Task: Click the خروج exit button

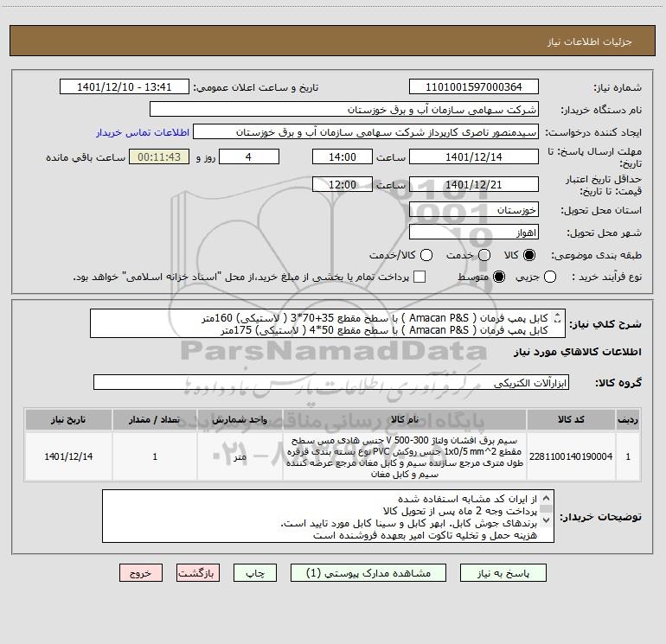Action: 141,573
